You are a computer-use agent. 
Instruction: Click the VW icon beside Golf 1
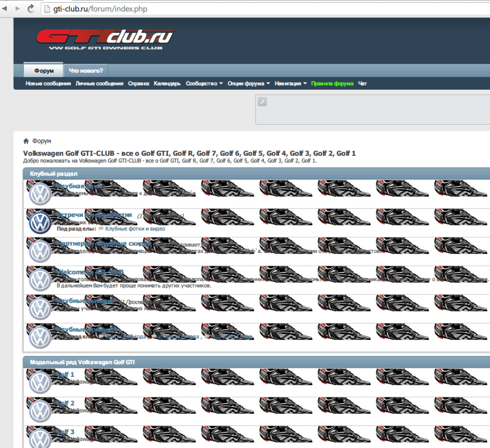[40, 382]
